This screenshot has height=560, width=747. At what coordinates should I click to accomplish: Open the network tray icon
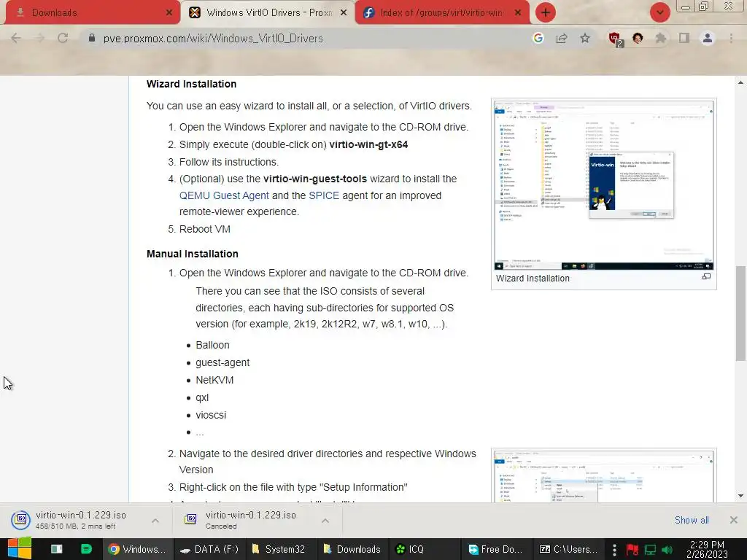point(650,550)
